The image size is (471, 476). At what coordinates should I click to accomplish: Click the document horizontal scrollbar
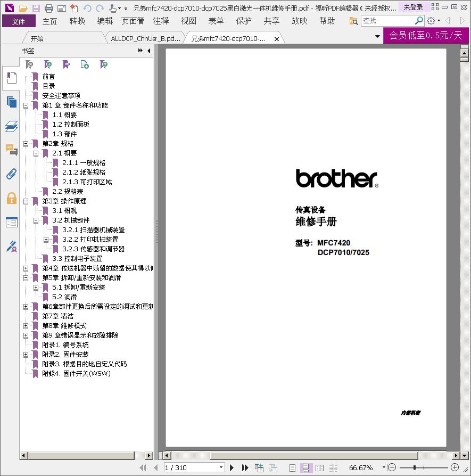(x=314, y=455)
